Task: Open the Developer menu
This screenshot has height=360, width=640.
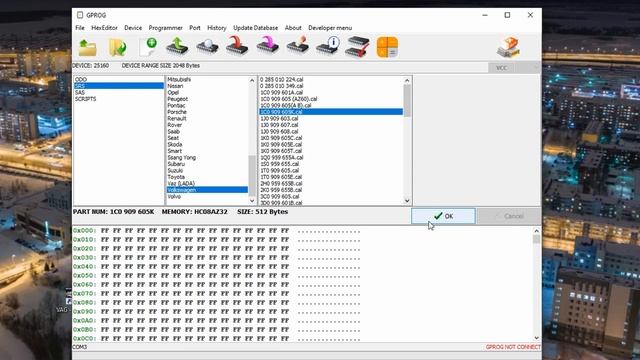Action: [x=330, y=28]
